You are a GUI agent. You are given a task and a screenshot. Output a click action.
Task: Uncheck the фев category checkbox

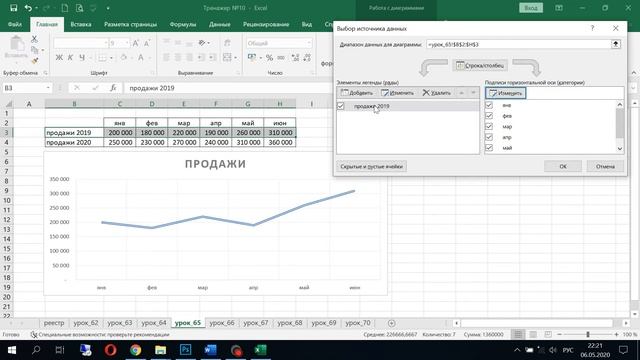tap(489, 116)
